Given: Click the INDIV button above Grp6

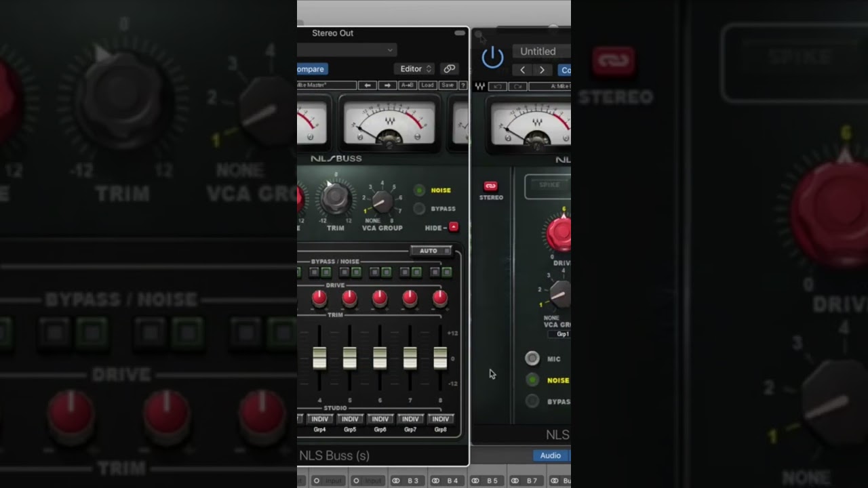Looking at the screenshot, I should coord(380,419).
